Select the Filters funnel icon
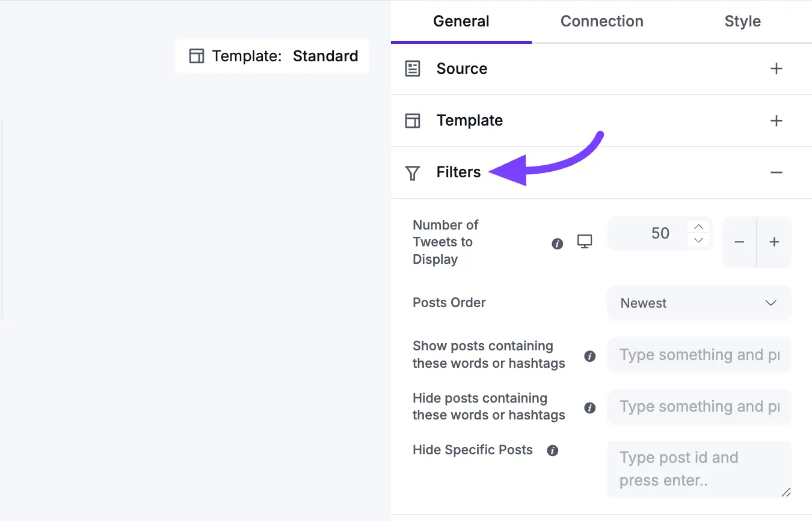 413,172
